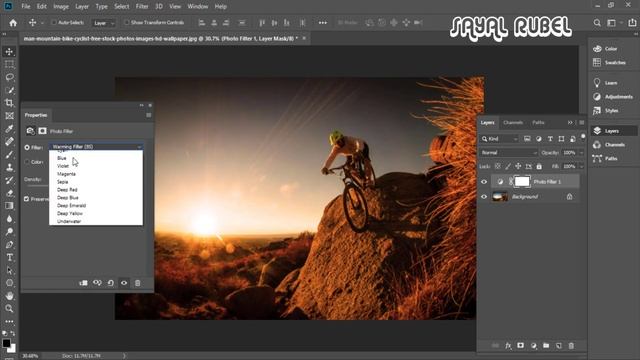View previous state in Properties panel
Viewport: 640px width, 360px height.
coord(97,283)
